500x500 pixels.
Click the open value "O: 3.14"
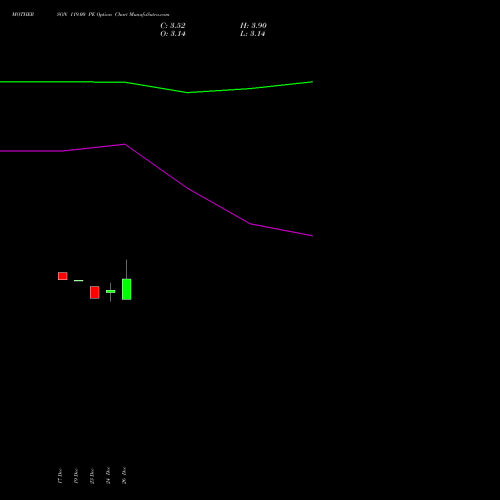[x=173, y=34]
